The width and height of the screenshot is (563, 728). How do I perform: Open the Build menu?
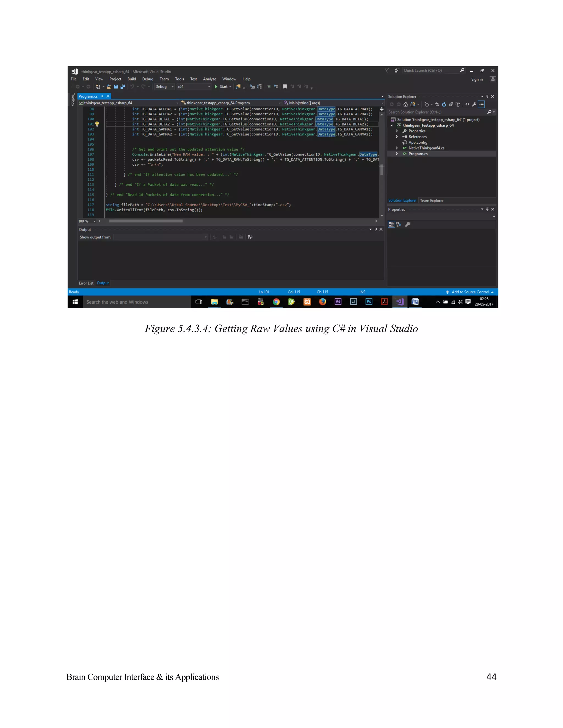pos(132,79)
